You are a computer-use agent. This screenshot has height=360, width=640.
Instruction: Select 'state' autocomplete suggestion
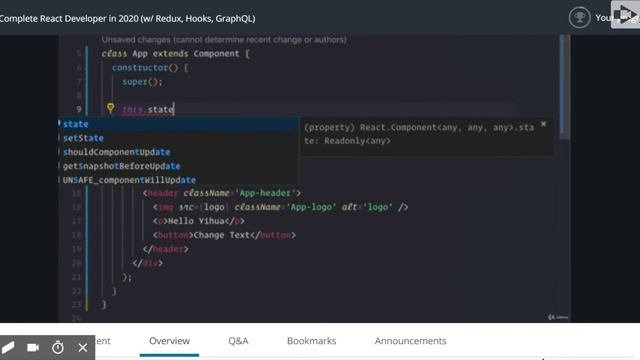(x=178, y=124)
